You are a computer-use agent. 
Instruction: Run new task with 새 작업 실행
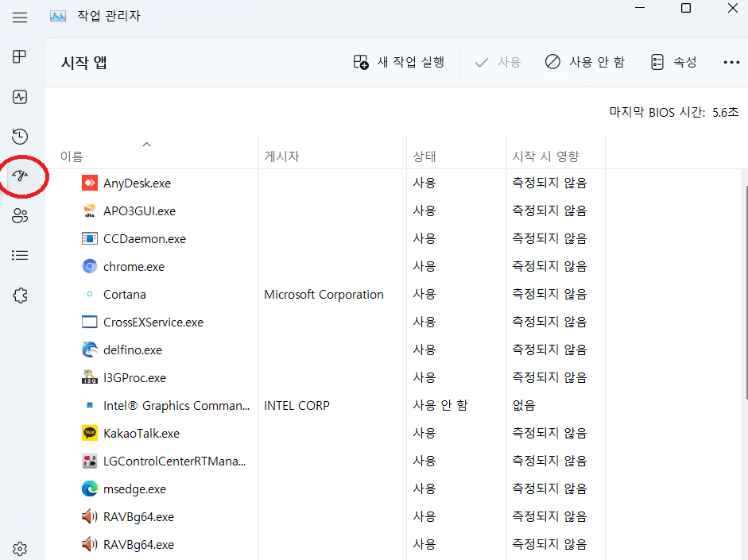click(399, 62)
